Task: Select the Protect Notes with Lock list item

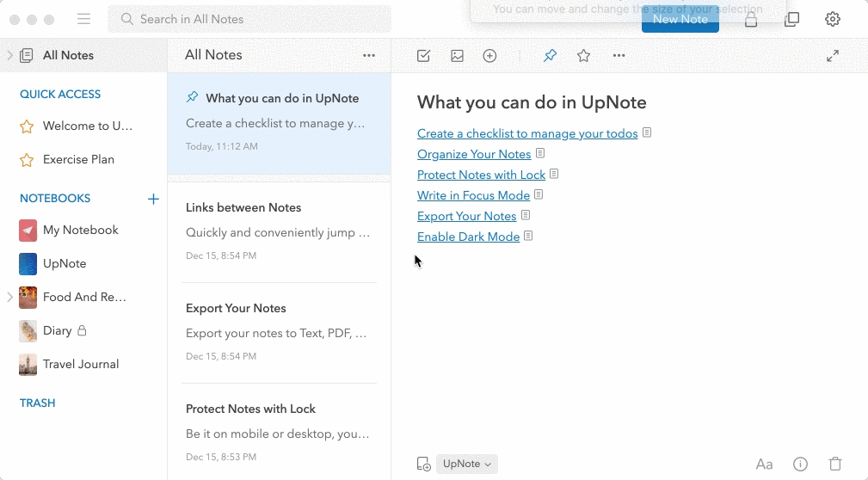Action: coord(279,432)
